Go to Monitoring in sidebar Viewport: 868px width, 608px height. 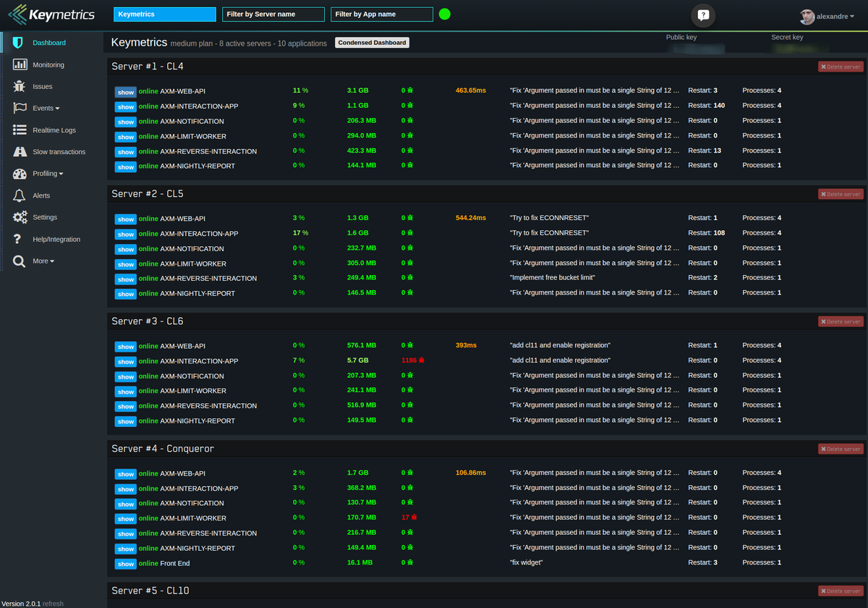(48, 65)
